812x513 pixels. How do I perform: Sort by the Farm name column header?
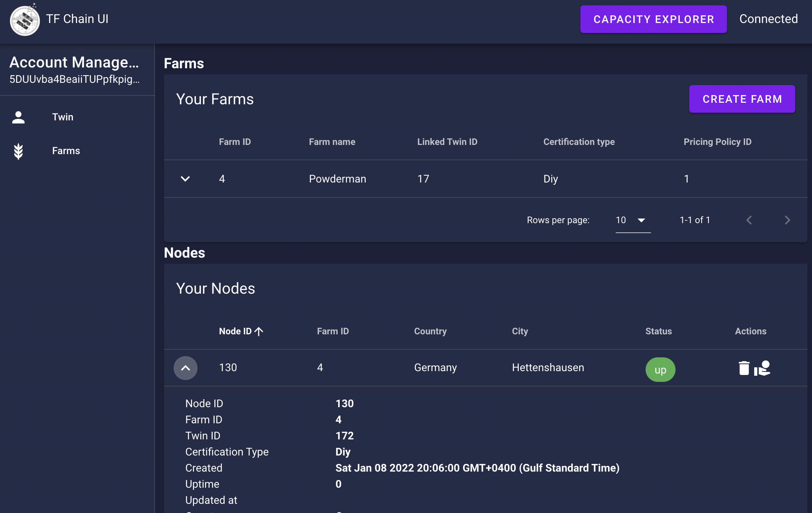pos(332,141)
